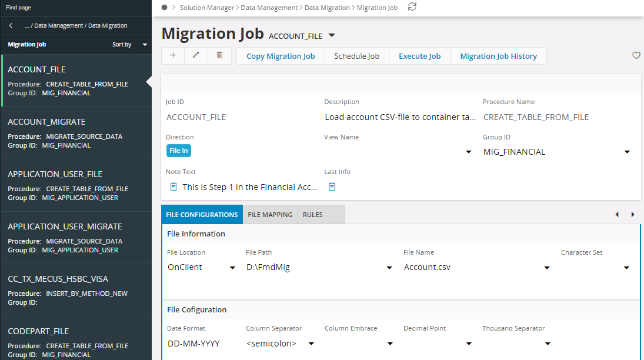Screen dimensions: 644x360
Task: Click back arrow in navigation panel
Action: coord(11,26)
